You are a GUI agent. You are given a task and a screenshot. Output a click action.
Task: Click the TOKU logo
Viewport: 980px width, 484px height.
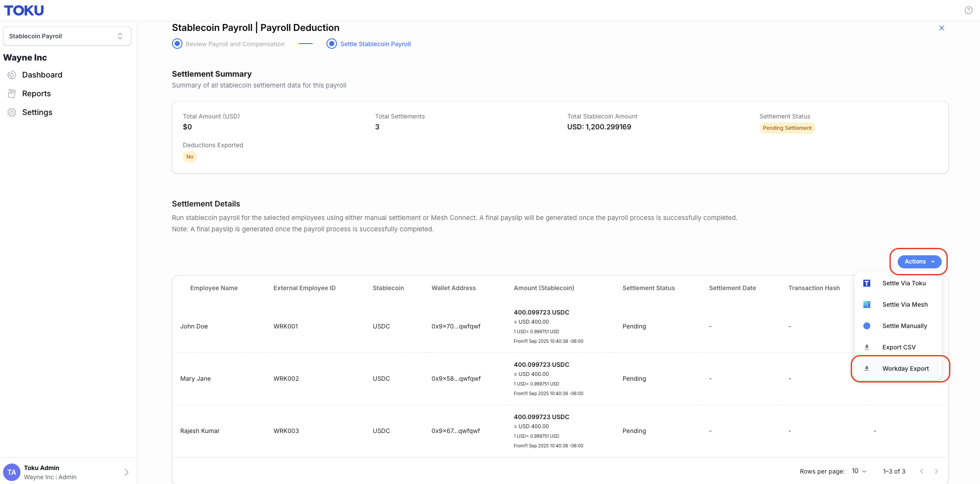point(24,10)
